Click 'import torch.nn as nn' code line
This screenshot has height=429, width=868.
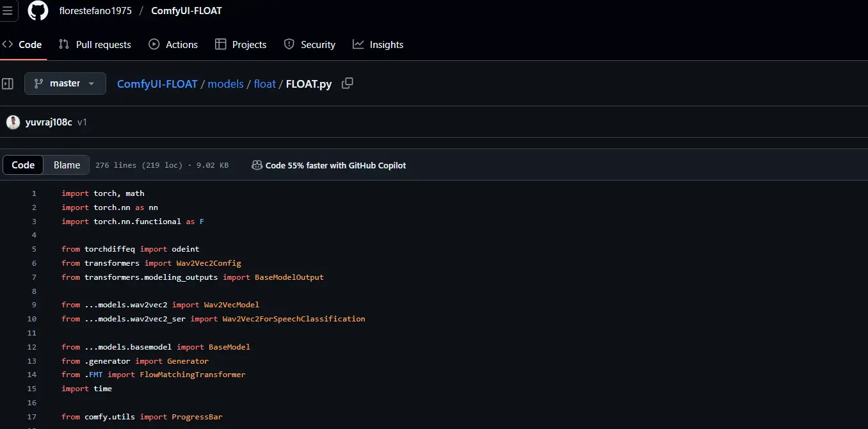[109, 207]
